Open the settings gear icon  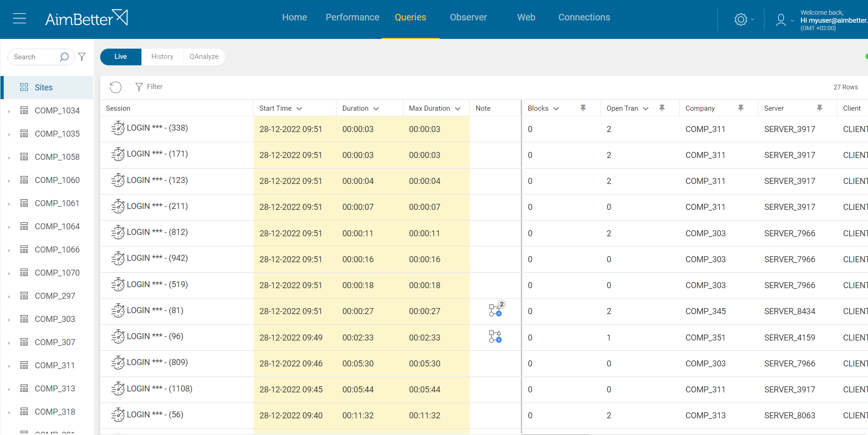tap(741, 19)
